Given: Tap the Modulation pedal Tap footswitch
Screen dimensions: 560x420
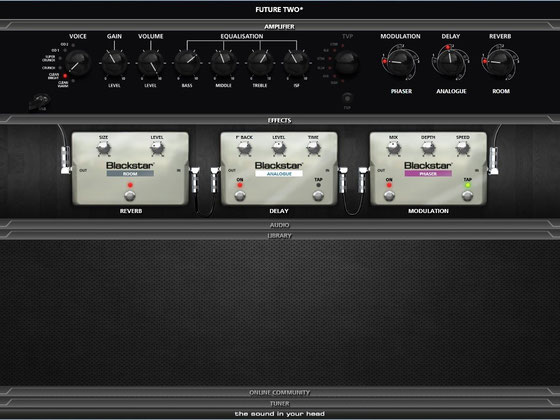Looking at the screenshot, I should [467, 196].
